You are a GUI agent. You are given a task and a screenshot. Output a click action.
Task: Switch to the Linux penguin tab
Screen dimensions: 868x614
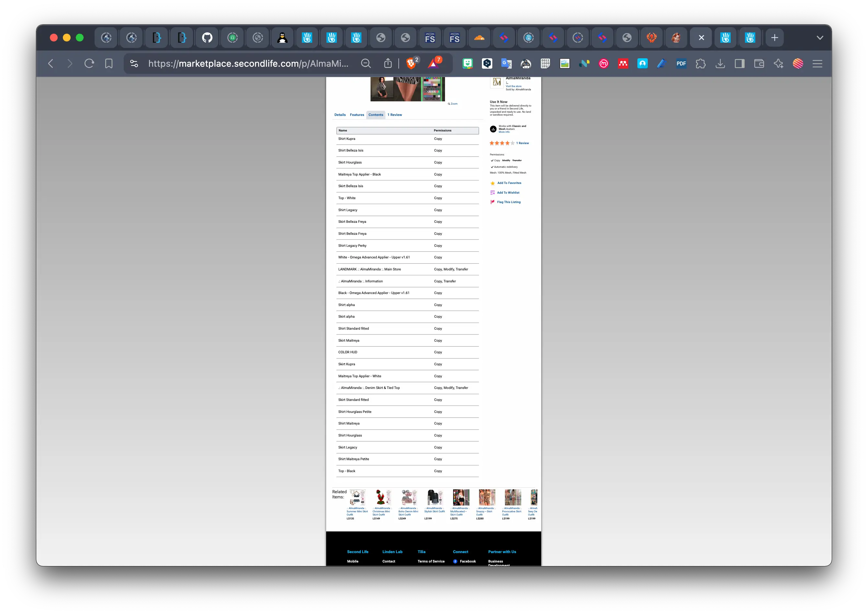pos(282,38)
